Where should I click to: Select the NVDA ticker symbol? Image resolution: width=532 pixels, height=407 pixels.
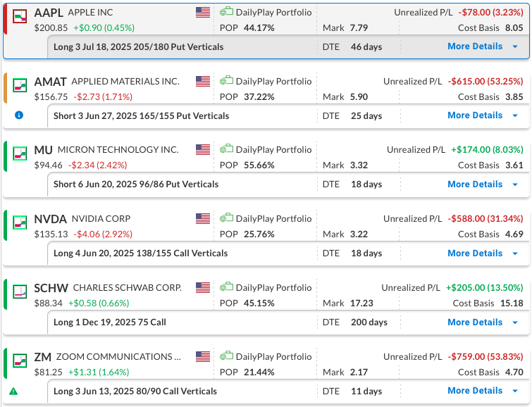(x=50, y=219)
